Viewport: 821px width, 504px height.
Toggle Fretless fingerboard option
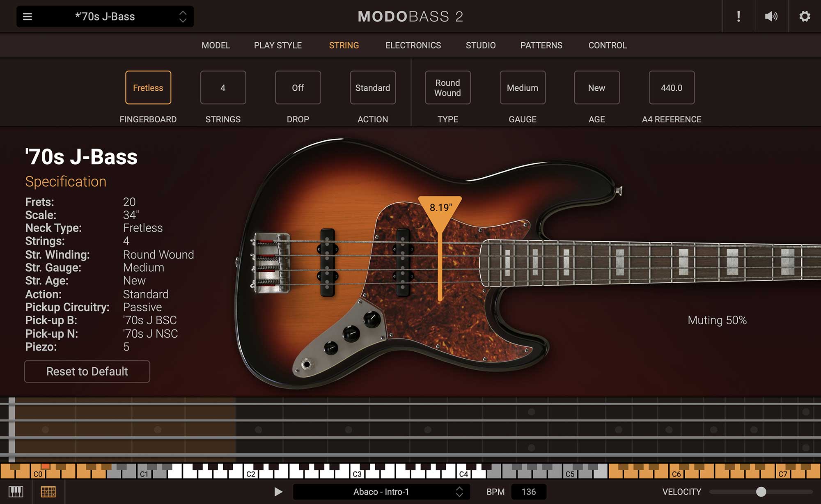click(148, 87)
